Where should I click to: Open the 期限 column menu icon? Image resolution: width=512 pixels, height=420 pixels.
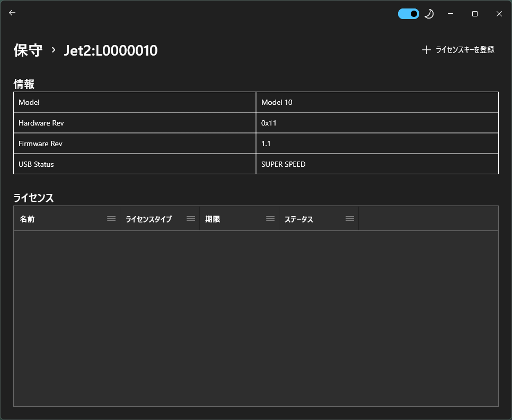pos(270,219)
